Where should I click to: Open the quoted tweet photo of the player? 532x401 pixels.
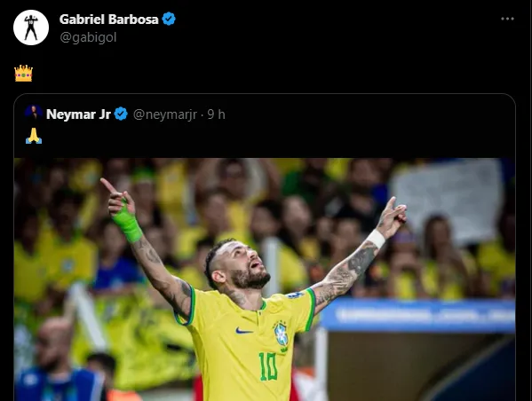click(265, 279)
